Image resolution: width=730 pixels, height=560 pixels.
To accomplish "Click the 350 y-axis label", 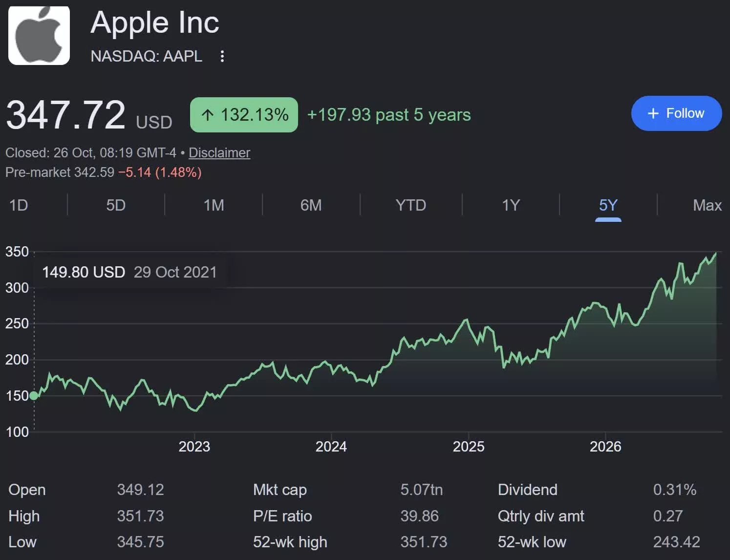I will [17, 252].
